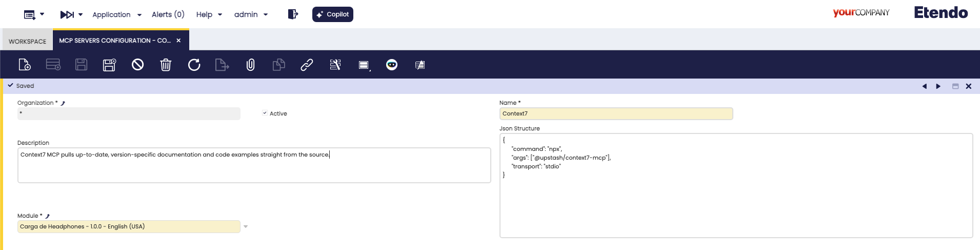
Task: Copy the link with the chain icon
Action: tap(307, 65)
